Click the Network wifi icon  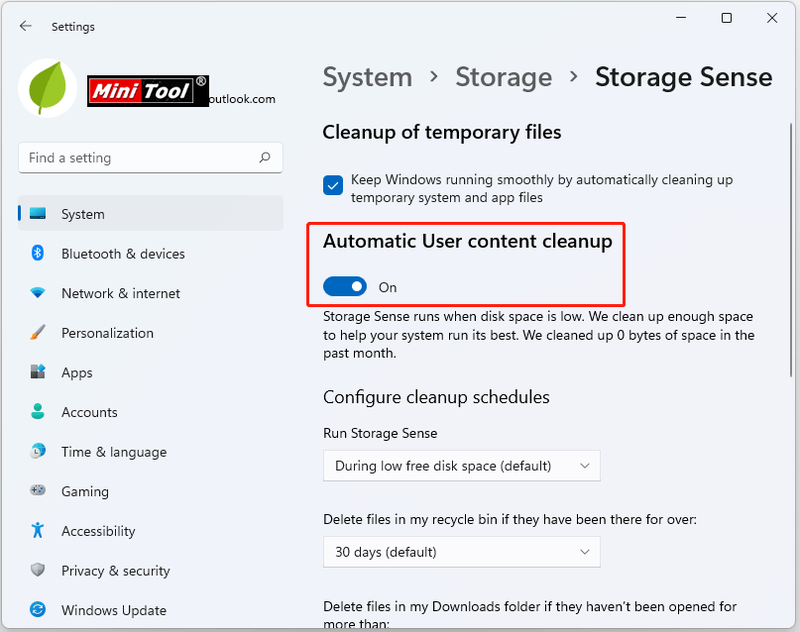(x=38, y=293)
